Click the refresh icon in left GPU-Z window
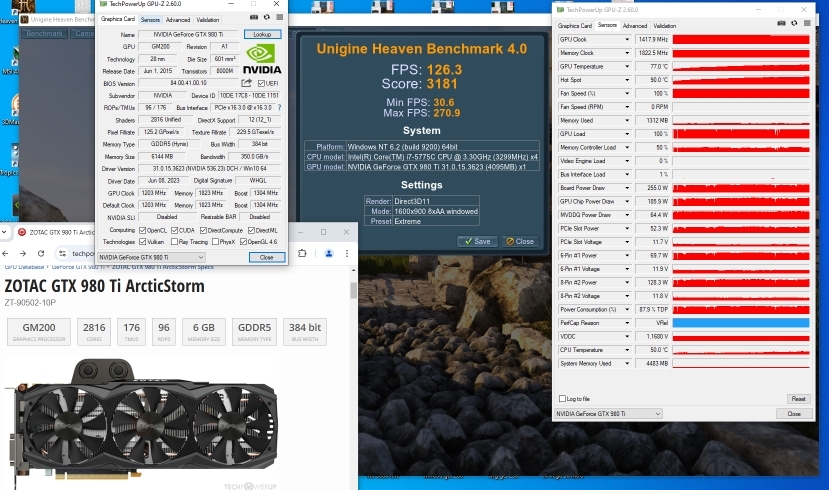829x490 pixels. [266, 17]
